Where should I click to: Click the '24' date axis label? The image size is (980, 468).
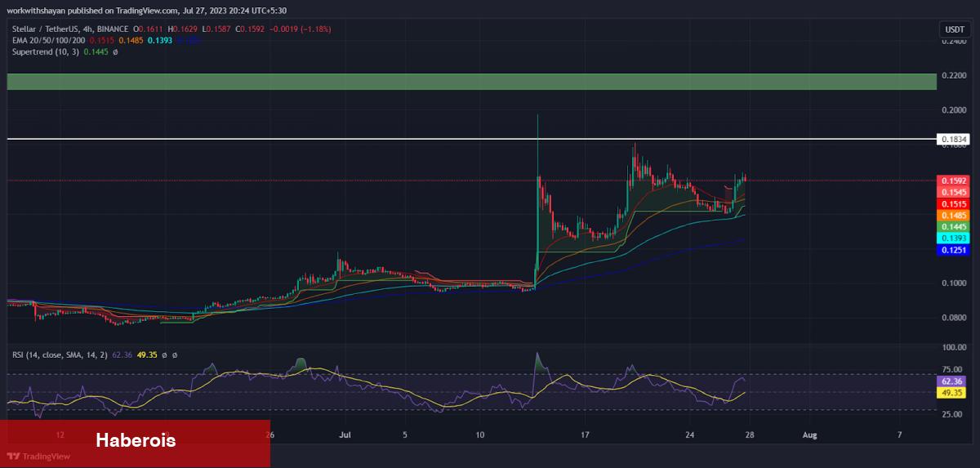coord(690,435)
